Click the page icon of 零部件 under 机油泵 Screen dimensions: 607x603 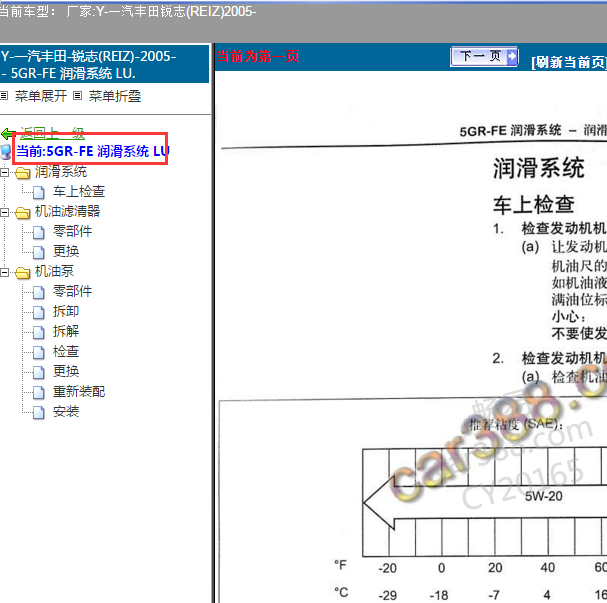click(x=38, y=293)
